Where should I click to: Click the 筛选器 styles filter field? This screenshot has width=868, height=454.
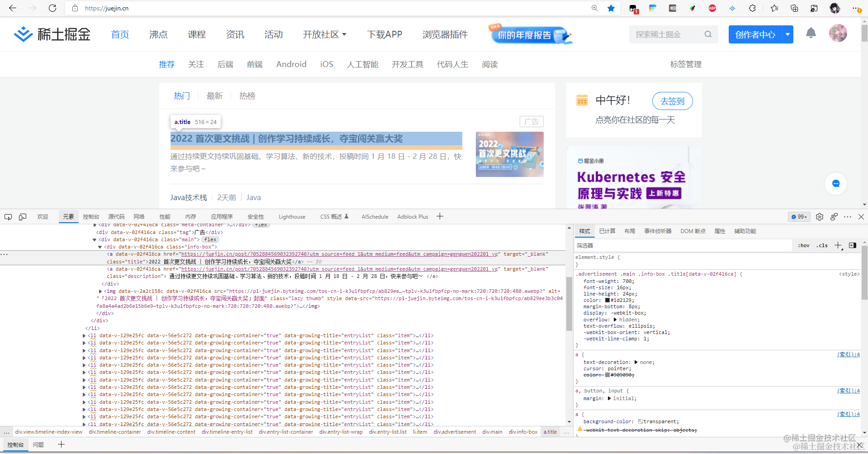pyautogui.click(x=683, y=245)
